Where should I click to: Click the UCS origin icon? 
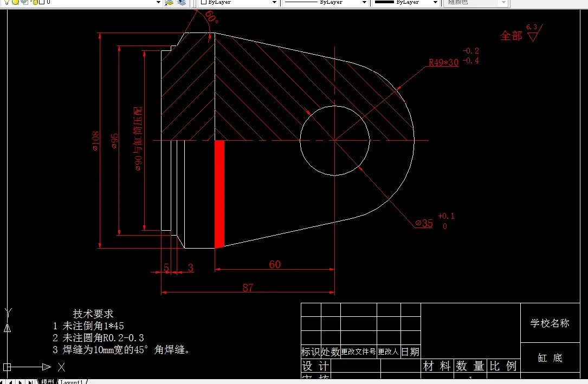7,367
